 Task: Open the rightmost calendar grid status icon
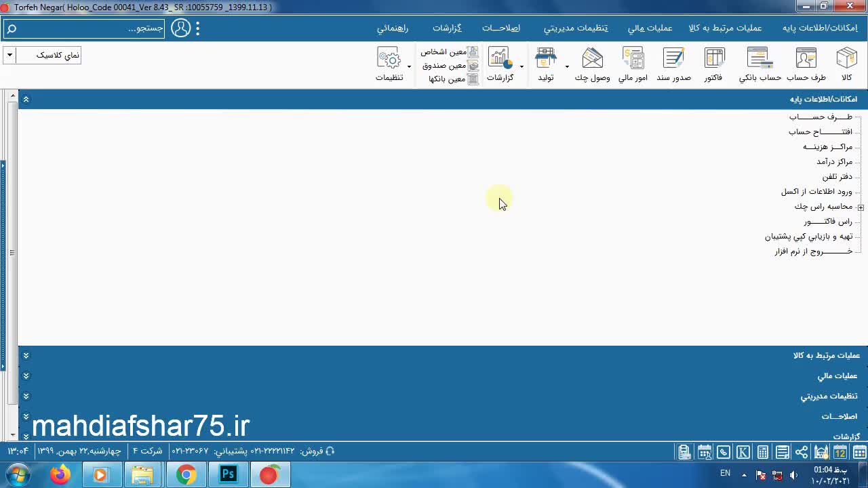point(859,452)
